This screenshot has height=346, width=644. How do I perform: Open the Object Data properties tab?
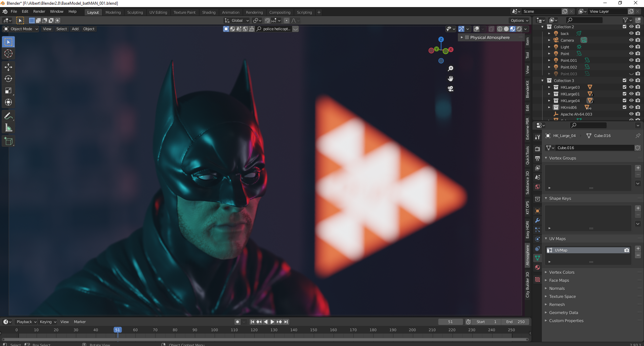pos(538,258)
